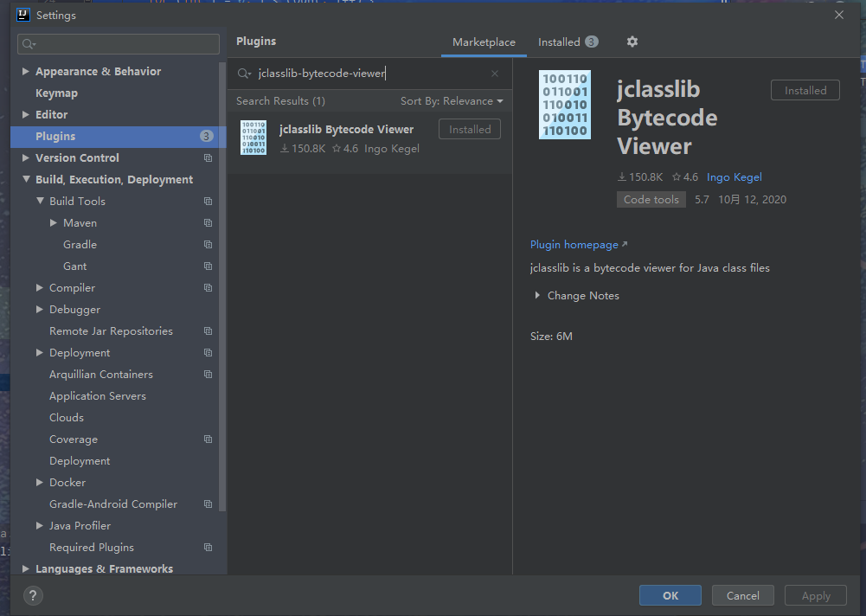Expand the Version Control section

tap(25, 157)
